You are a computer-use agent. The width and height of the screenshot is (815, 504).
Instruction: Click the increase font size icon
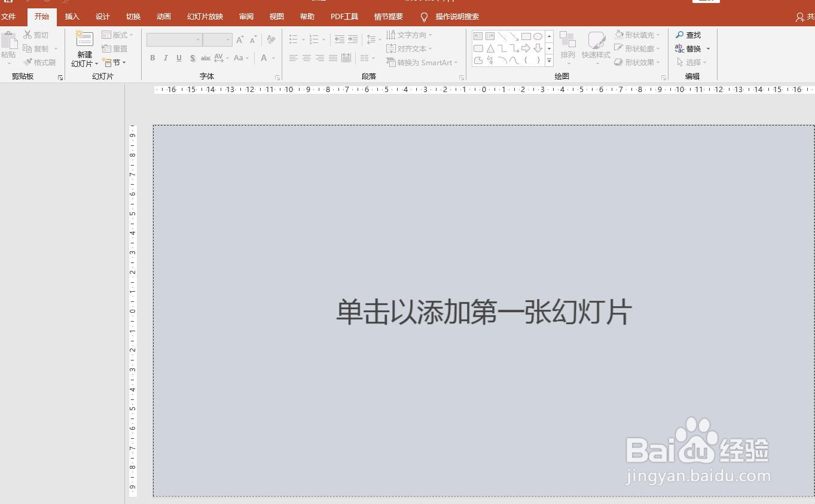pos(240,39)
